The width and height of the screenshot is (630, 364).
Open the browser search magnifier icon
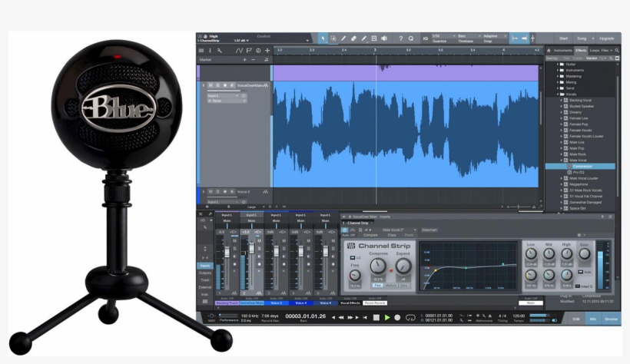coord(617,50)
